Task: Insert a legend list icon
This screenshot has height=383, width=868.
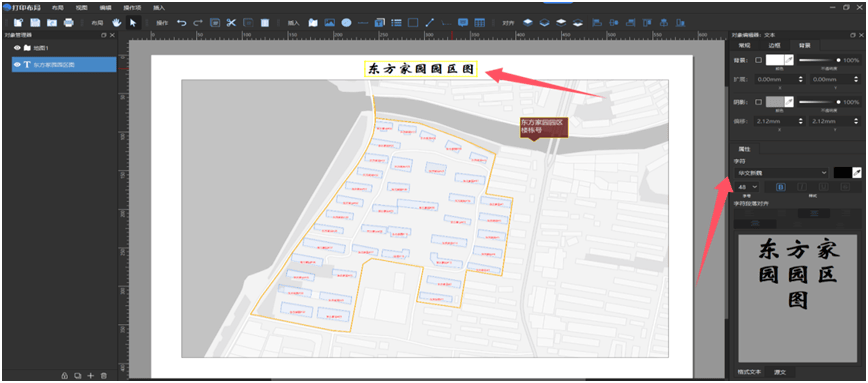Action: (x=396, y=23)
